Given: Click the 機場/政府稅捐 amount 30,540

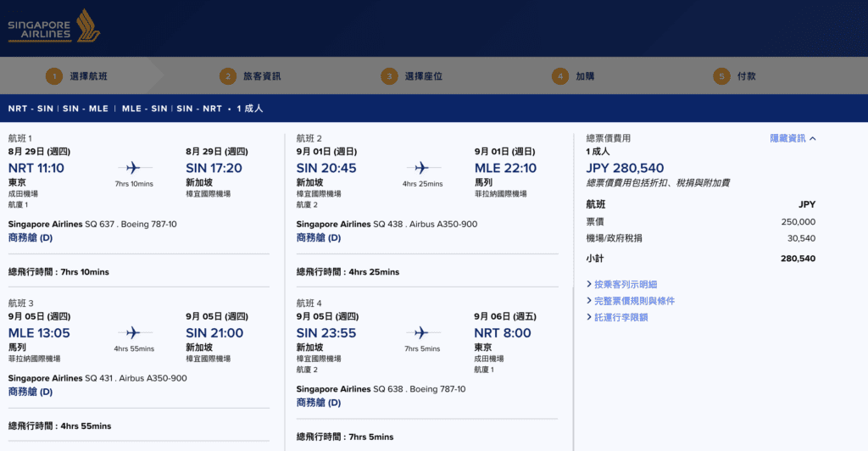Looking at the screenshot, I should tap(801, 238).
